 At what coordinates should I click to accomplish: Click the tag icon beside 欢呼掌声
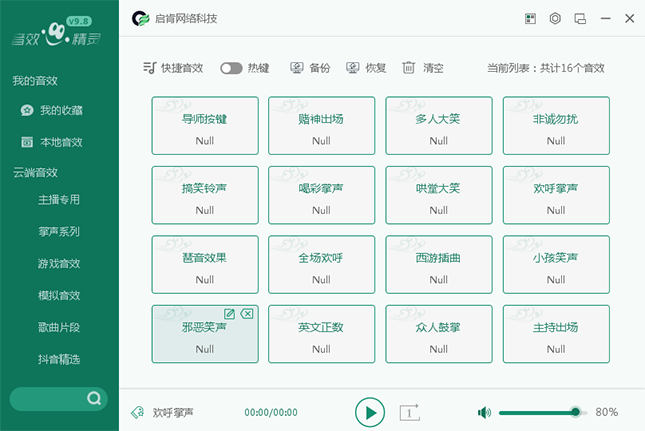137,412
